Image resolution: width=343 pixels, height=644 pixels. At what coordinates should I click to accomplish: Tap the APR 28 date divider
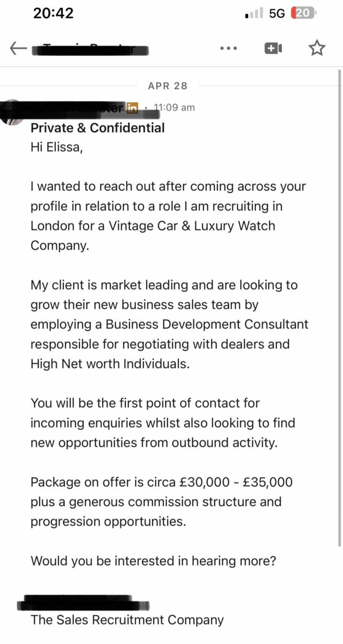[168, 86]
